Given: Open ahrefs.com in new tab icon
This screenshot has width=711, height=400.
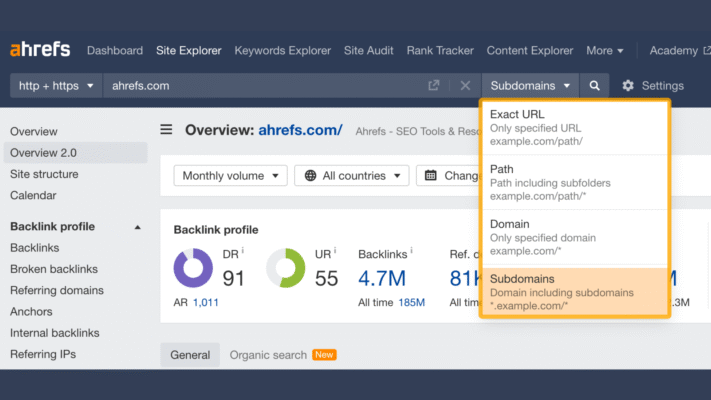Looking at the screenshot, I should tap(434, 85).
